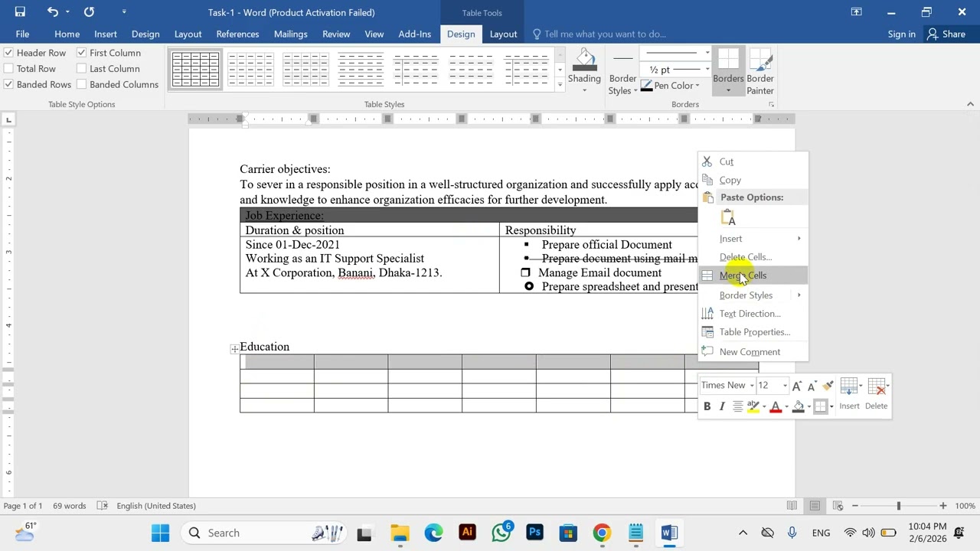
Task: Apply italic from the mini toolbar
Action: pyautogui.click(x=721, y=406)
